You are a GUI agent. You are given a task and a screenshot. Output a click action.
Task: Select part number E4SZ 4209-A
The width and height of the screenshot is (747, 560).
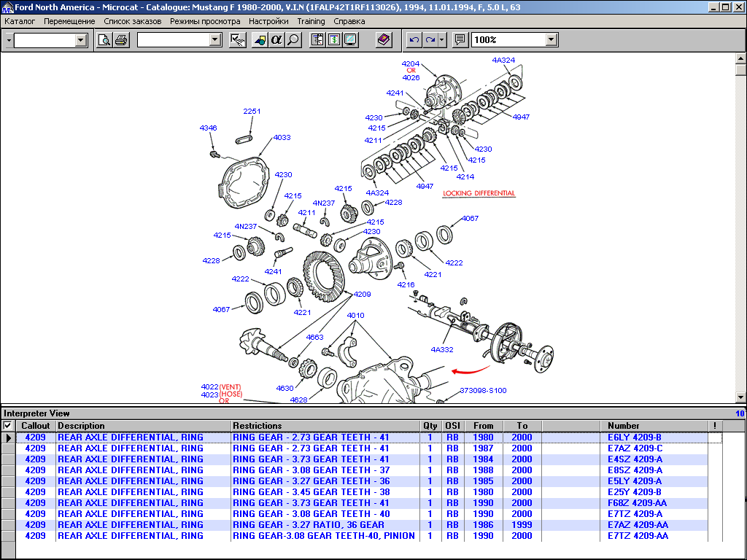point(635,459)
